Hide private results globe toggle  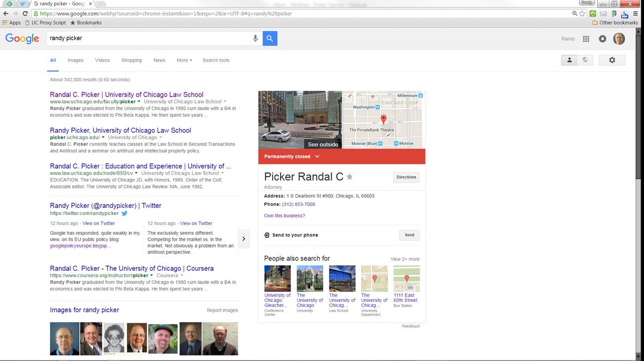tap(585, 60)
